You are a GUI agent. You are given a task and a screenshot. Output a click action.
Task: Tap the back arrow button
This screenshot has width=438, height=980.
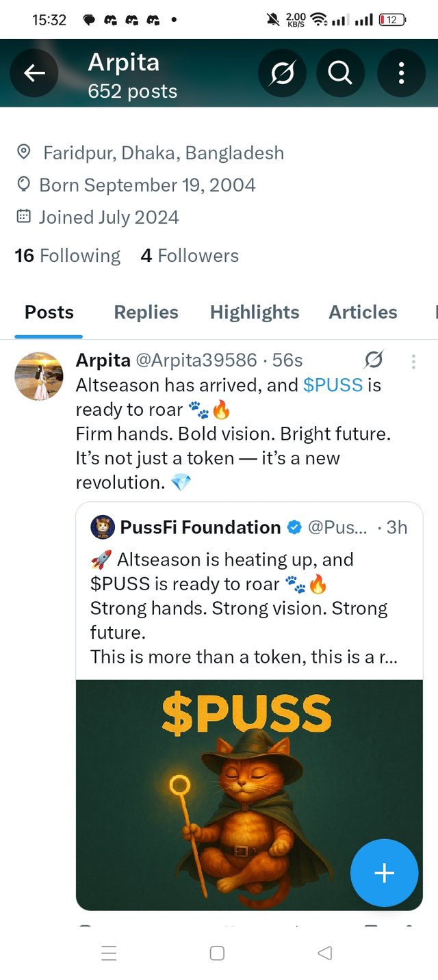click(x=35, y=73)
